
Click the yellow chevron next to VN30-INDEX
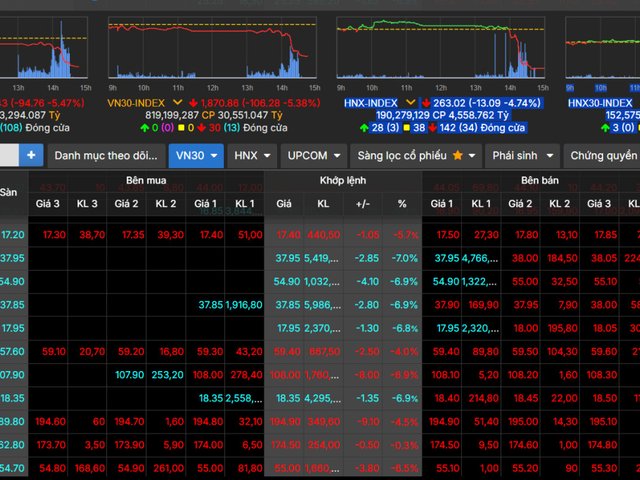coord(177,103)
